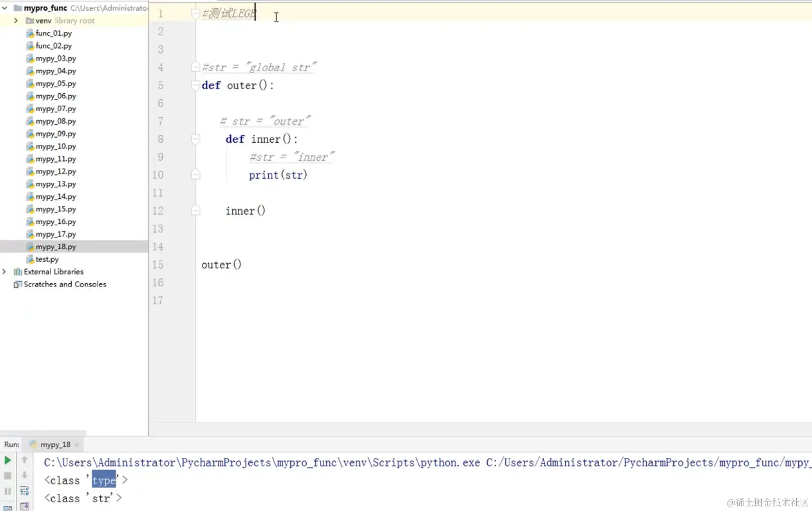
Task: Click the python.exe command path in console
Action: click(x=262, y=462)
